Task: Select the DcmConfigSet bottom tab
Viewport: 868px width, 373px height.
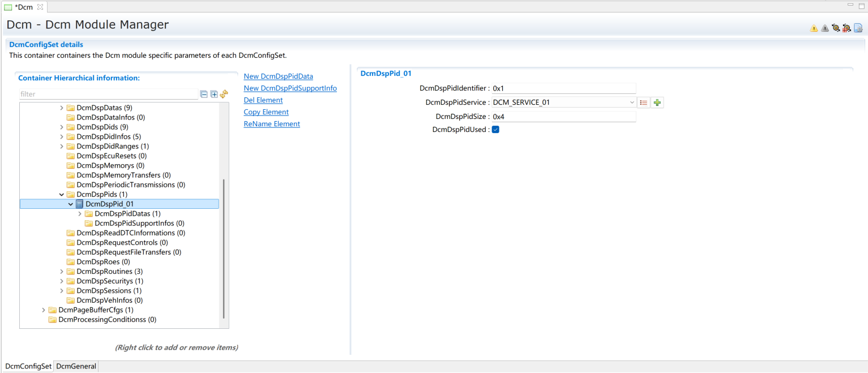Action: pyautogui.click(x=28, y=366)
